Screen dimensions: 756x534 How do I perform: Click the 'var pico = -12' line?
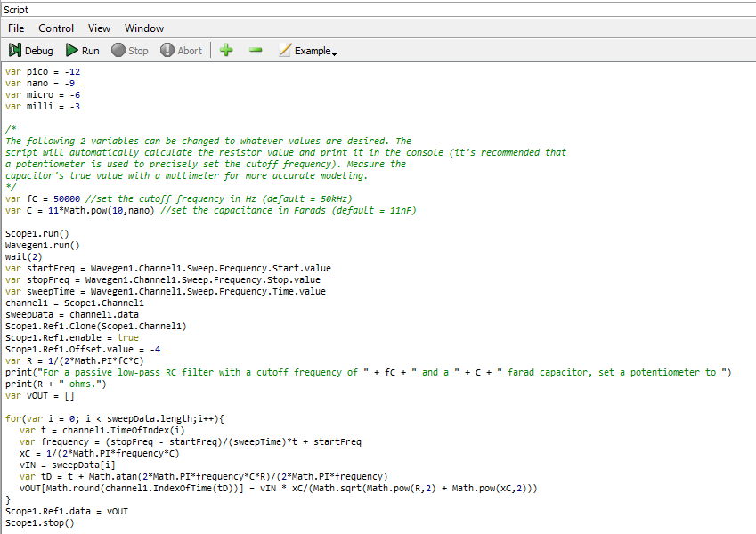[43, 72]
